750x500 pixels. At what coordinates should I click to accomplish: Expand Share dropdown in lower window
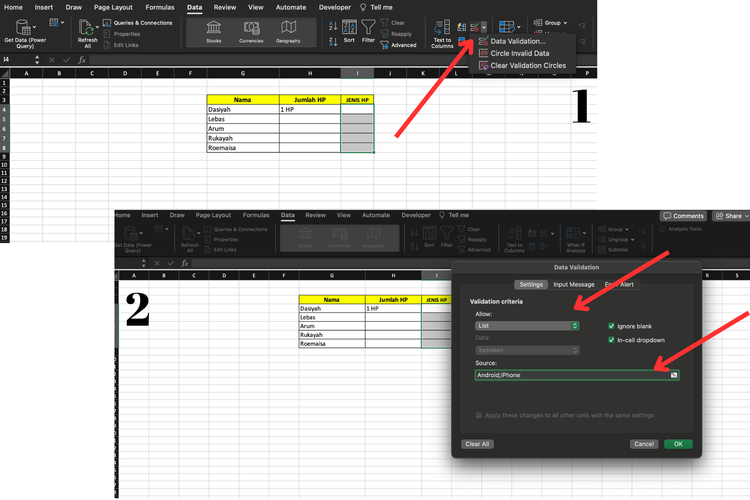pos(746,216)
